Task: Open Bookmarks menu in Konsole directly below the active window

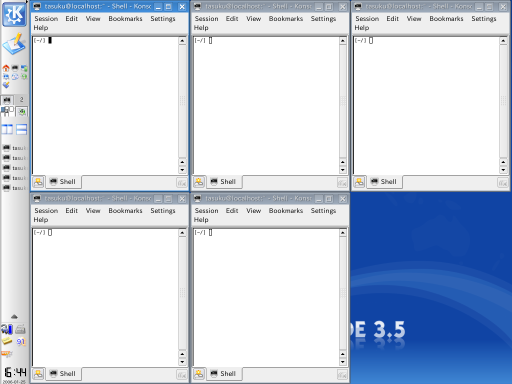Action: pos(125,211)
